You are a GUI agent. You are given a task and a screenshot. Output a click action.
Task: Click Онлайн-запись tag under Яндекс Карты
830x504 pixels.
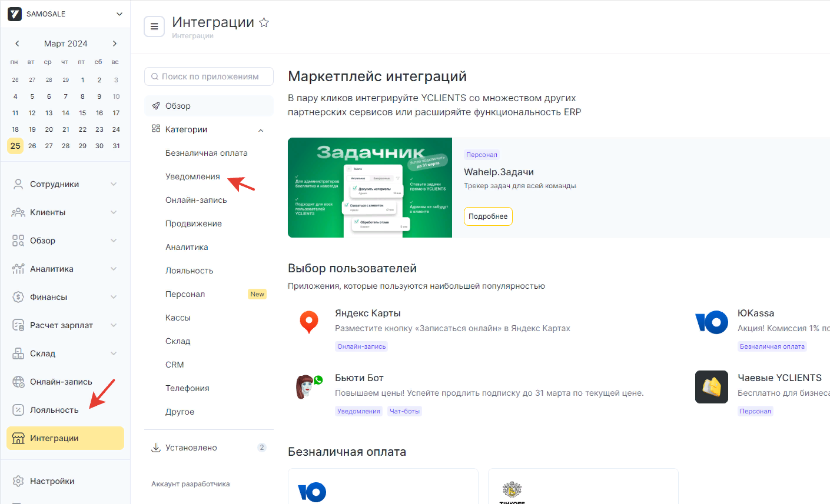pos(361,346)
